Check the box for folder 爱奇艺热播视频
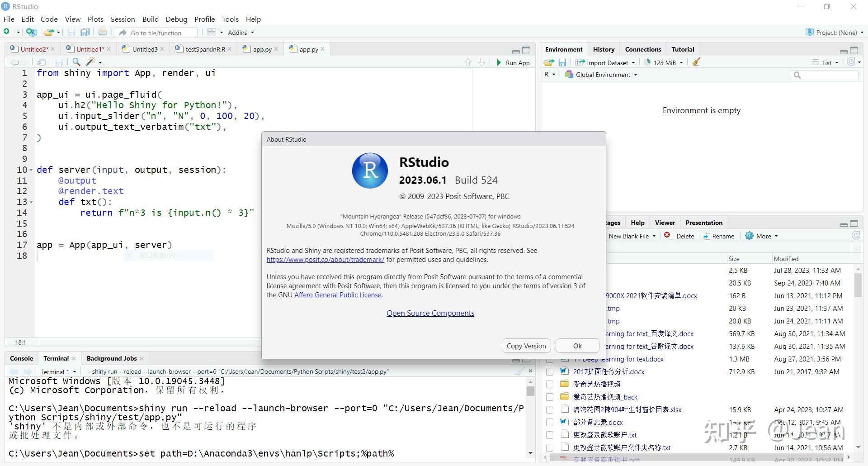868x466 pixels. click(550, 384)
